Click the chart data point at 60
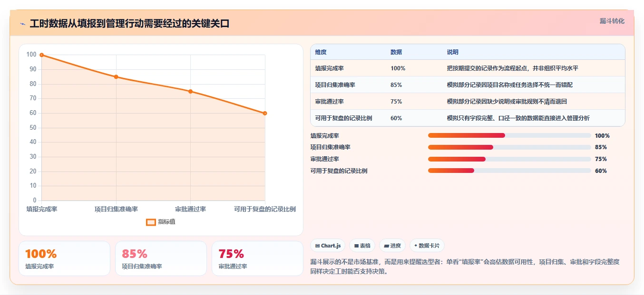This screenshot has height=295, width=644. click(x=265, y=113)
